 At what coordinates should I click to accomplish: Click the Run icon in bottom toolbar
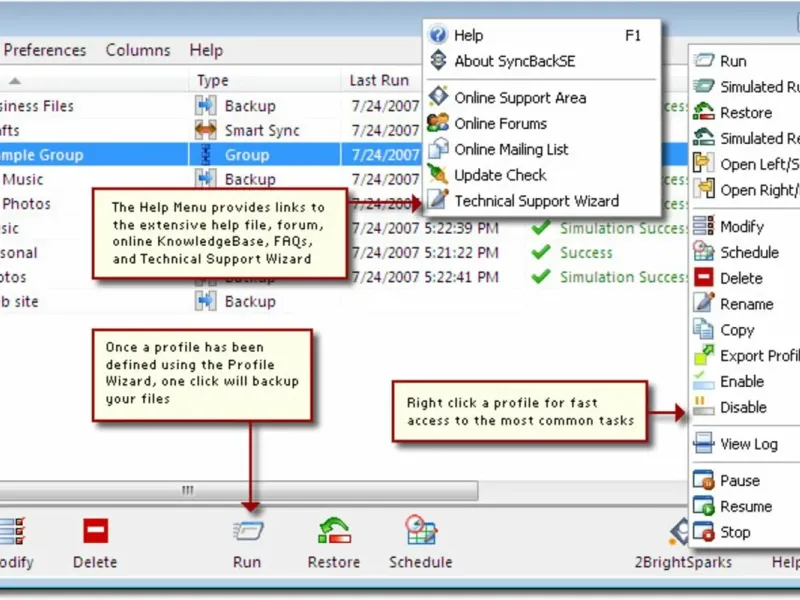248,531
